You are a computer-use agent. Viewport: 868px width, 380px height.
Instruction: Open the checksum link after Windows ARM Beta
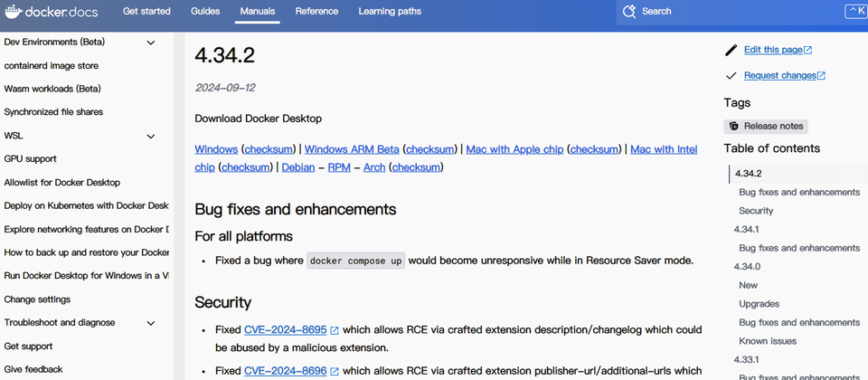[x=431, y=149]
